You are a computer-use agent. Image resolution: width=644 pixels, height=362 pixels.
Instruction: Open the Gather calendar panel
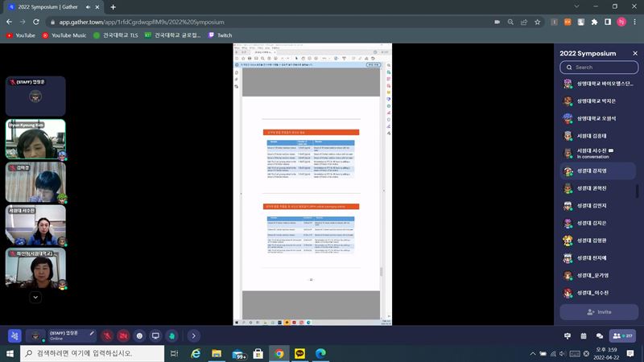(x=583, y=335)
